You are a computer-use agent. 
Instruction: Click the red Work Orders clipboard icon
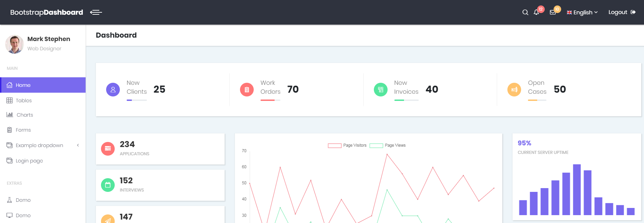point(247,90)
